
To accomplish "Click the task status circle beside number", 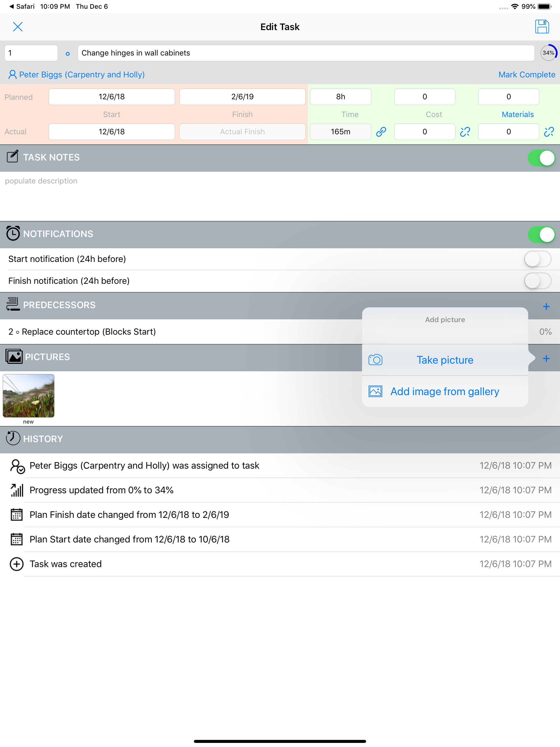I will 68,54.
